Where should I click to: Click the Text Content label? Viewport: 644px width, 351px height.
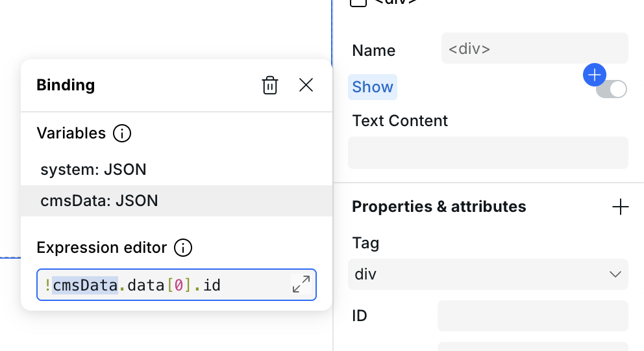400,121
